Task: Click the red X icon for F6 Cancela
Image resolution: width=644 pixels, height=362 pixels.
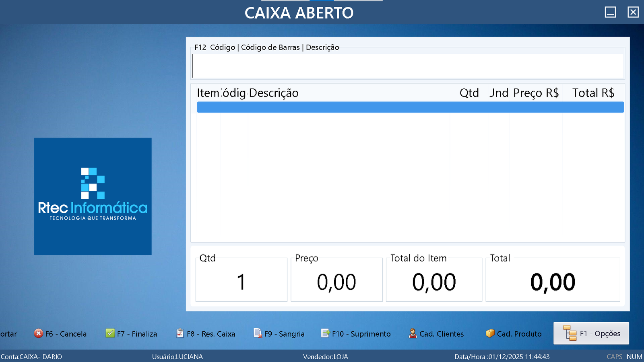Action: tap(38, 333)
